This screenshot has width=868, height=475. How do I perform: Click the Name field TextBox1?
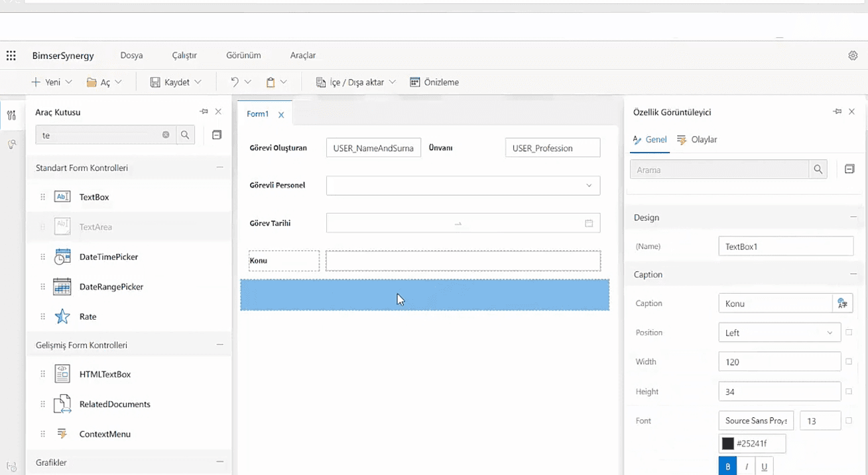point(786,246)
